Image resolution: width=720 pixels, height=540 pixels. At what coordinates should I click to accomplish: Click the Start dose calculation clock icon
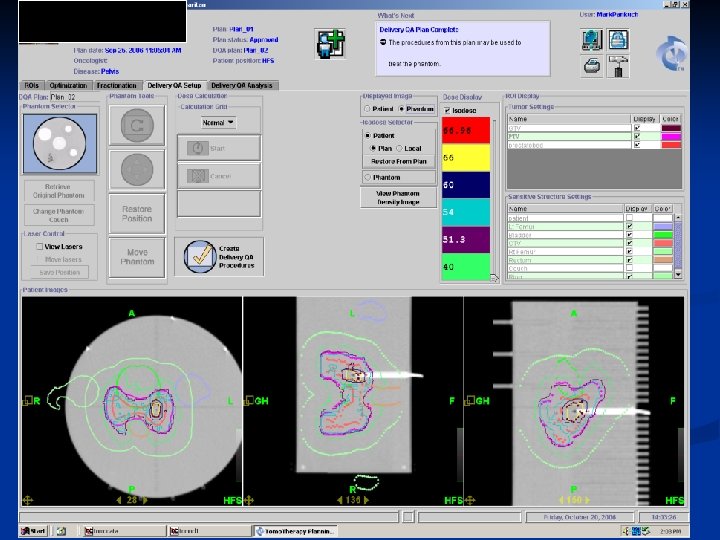click(x=198, y=148)
